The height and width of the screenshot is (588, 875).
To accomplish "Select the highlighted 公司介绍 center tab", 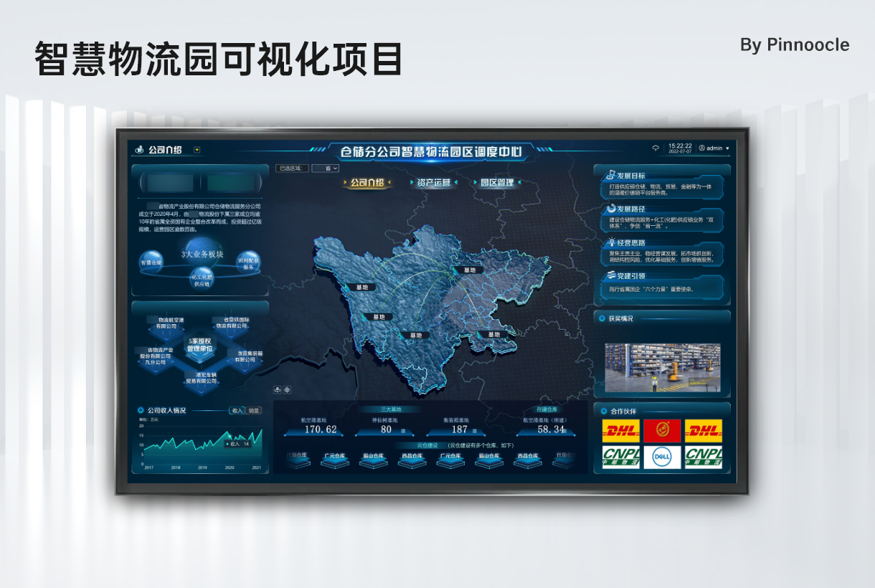I will 367,183.
